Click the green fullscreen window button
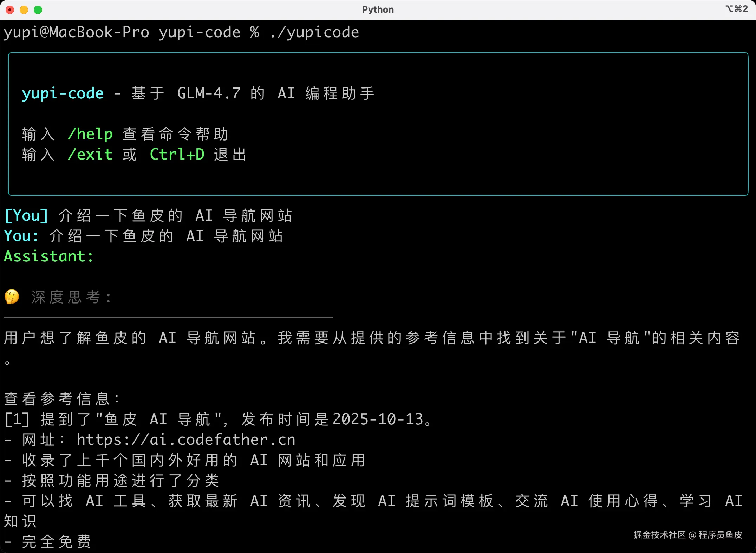This screenshot has width=756, height=553. (x=38, y=10)
